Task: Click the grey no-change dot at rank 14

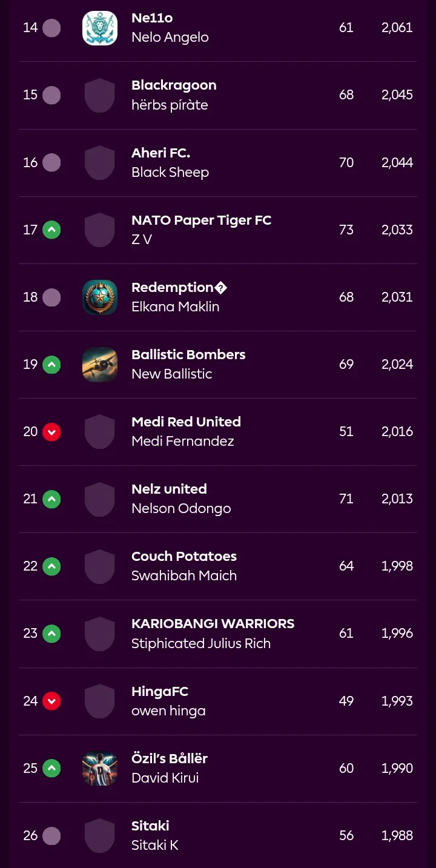Action: pyautogui.click(x=51, y=28)
